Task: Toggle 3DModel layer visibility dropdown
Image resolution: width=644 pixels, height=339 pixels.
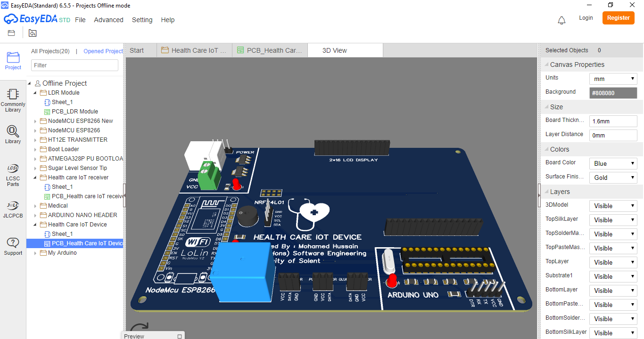Action: [613, 206]
